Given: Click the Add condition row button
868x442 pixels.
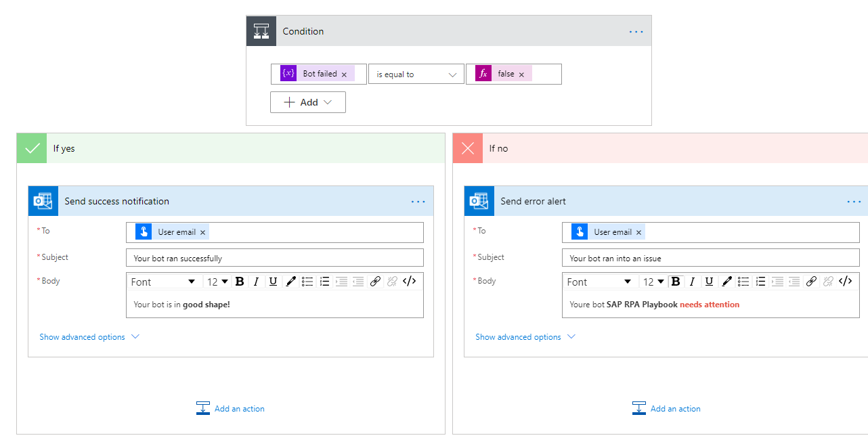Looking at the screenshot, I should [308, 102].
